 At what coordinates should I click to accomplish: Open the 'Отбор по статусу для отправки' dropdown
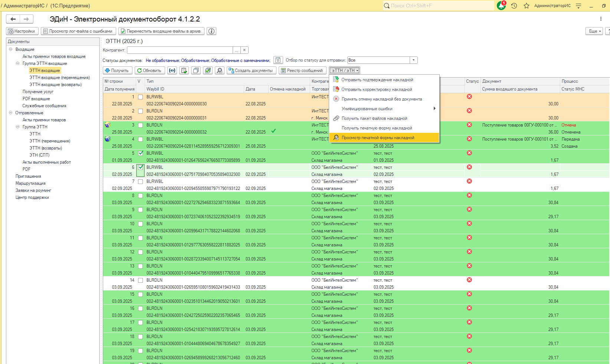[x=414, y=60]
